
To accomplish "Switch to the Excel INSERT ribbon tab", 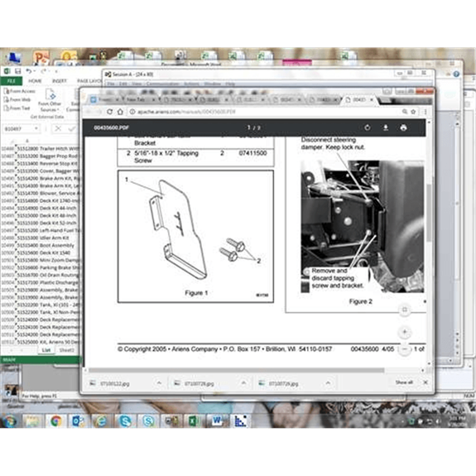I will click(60, 81).
